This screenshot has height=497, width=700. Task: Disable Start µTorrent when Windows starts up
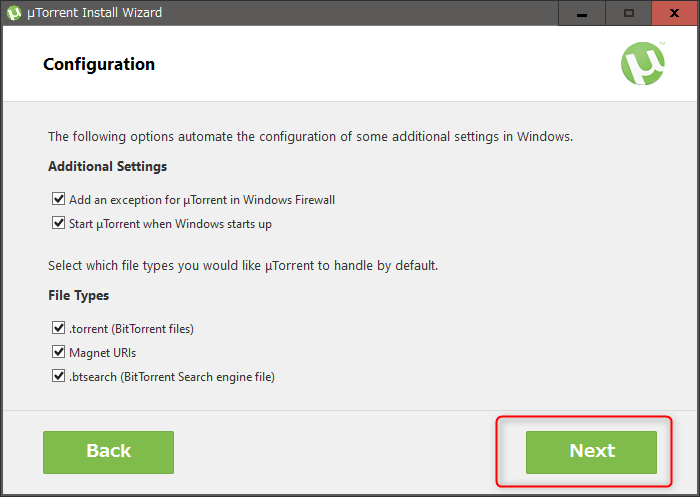[58, 224]
